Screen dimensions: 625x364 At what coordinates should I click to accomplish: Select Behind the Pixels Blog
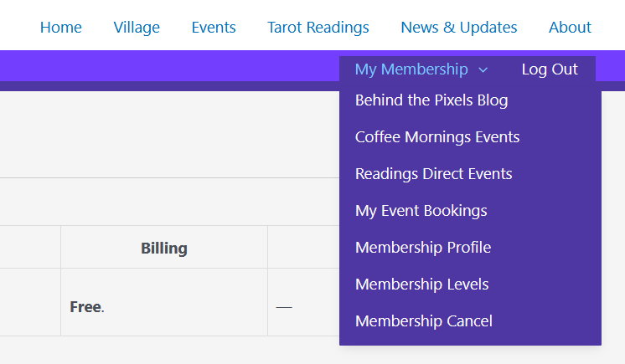pos(431,100)
